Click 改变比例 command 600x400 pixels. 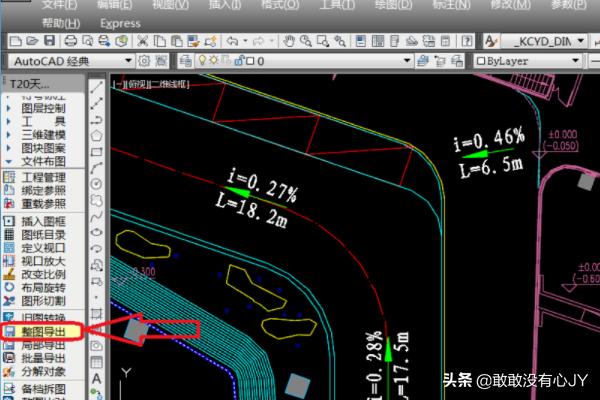pos(43,274)
